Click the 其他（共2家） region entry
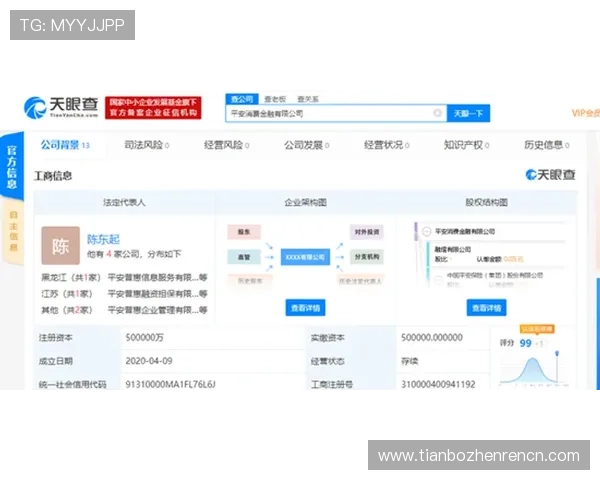600x480 pixels. 67,310
